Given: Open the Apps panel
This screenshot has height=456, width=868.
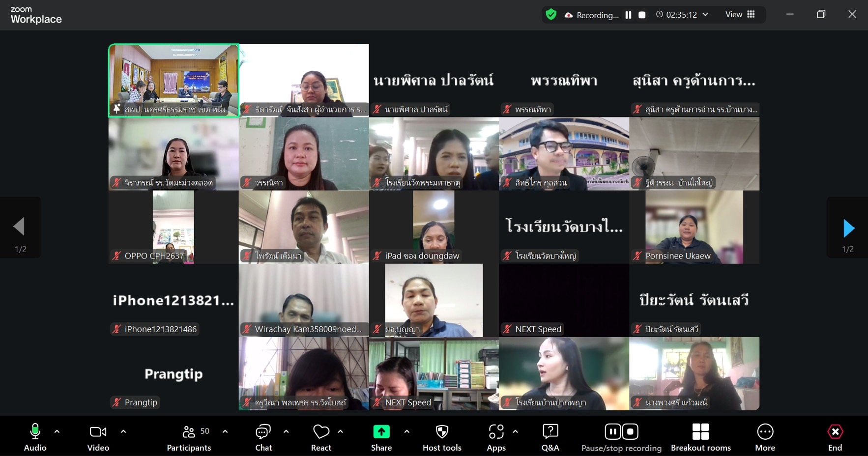Looking at the screenshot, I should 496,436.
